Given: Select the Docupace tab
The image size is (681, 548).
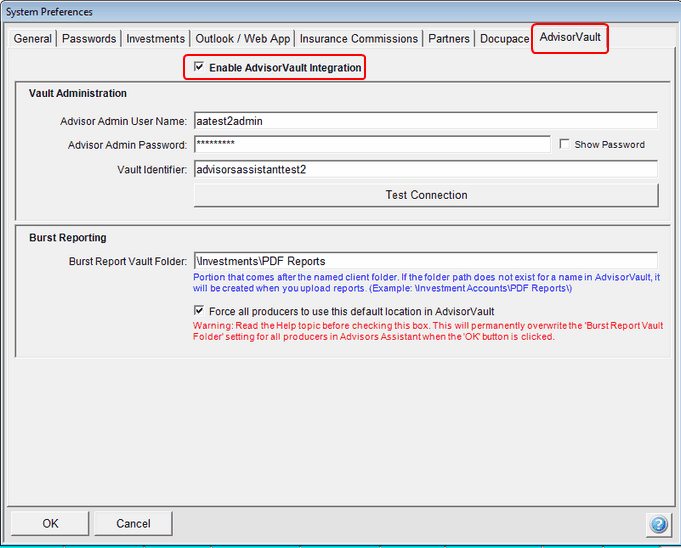Looking at the screenshot, I should pyautogui.click(x=504, y=39).
